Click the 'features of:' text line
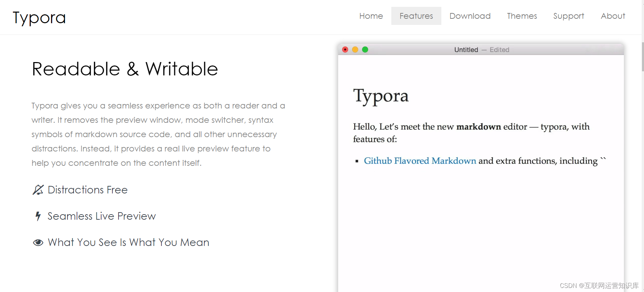The width and height of the screenshot is (644, 292). tap(375, 139)
